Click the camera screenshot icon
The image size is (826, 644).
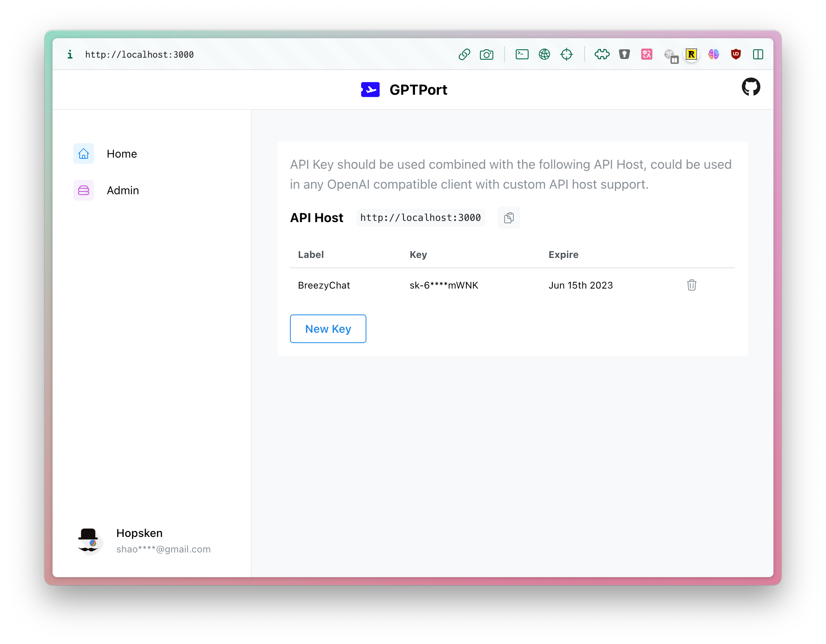click(x=486, y=55)
